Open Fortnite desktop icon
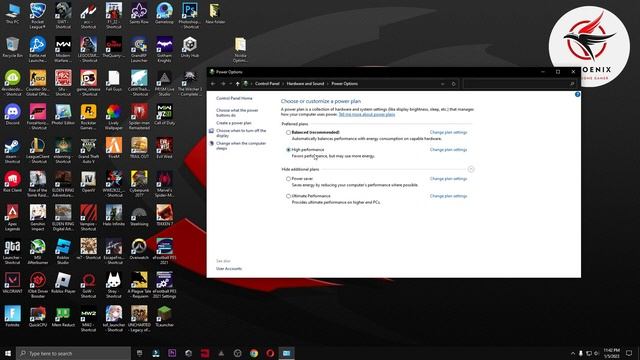640x360 pixels. tap(12, 316)
